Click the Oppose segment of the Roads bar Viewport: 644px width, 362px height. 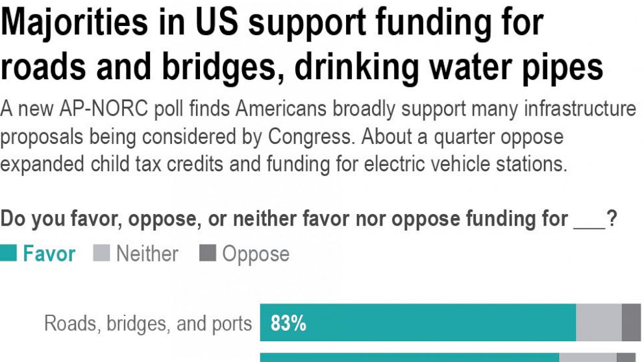(x=631, y=323)
